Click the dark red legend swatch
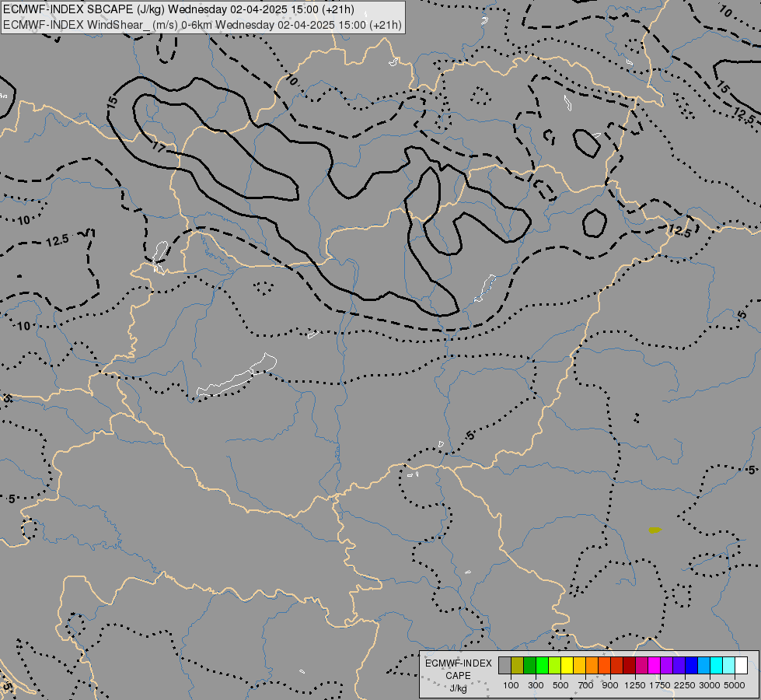The height and width of the screenshot is (700, 761). 629,665
